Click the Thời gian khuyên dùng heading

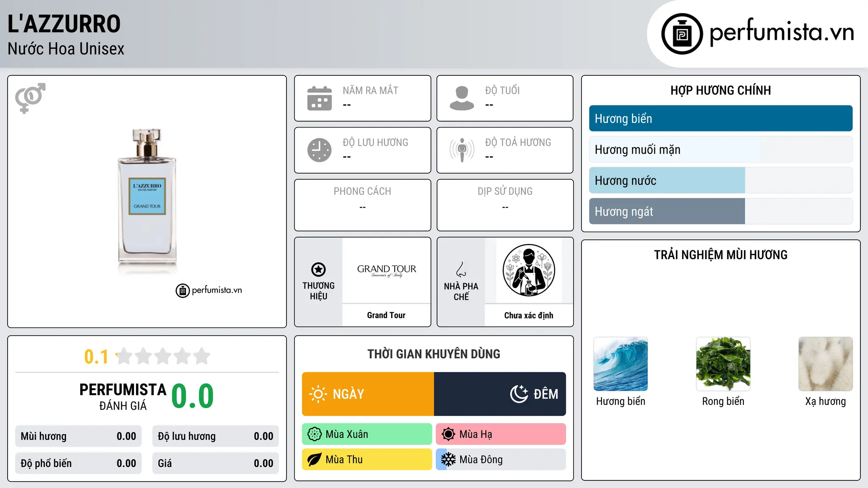coord(434,354)
